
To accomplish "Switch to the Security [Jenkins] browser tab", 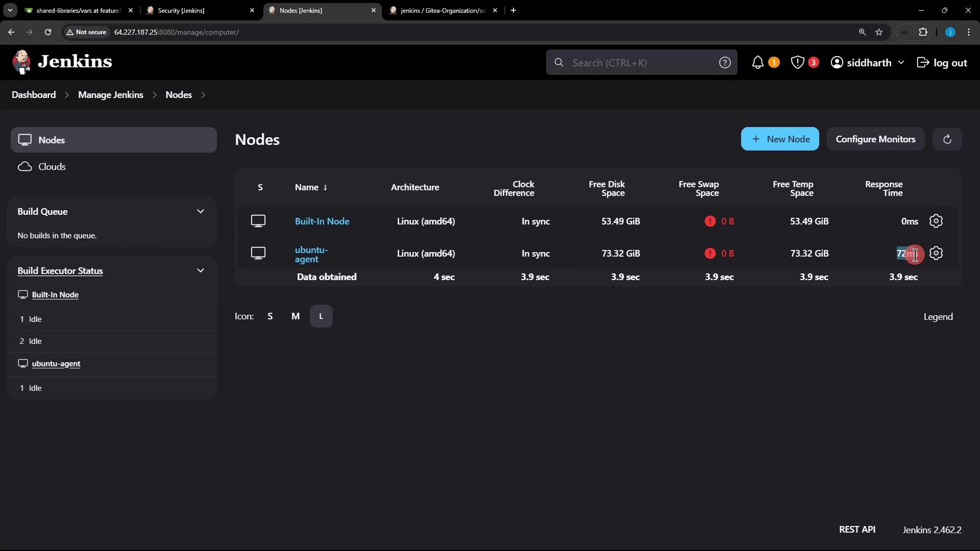I will [201, 10].
